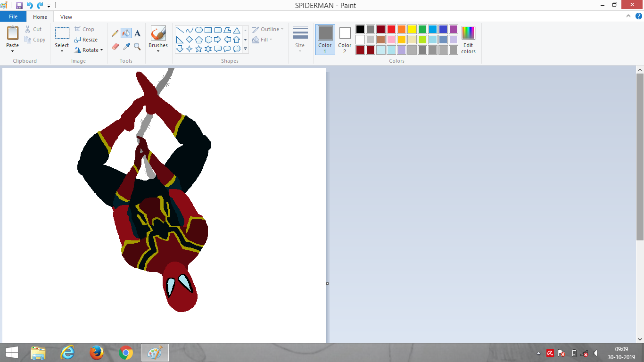Choose the Triangle shape
Viewport: 644px width, 362px height.
[237, 30]
